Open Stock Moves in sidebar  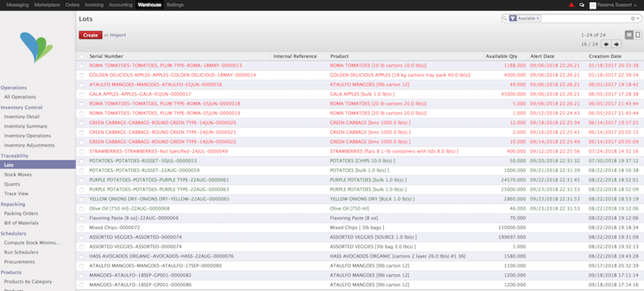coord(18,174)
